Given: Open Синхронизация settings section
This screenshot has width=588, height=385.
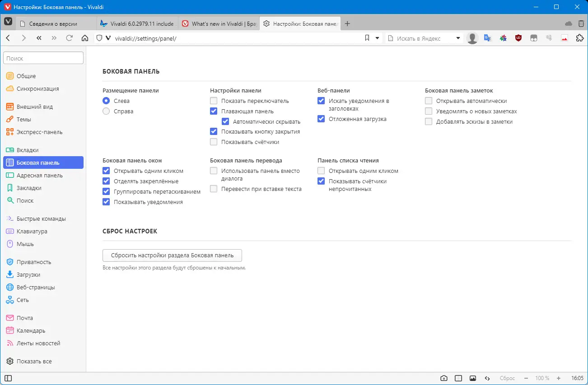Looking at the screenshot, I should pyautogui.click(x=43, y=89).
